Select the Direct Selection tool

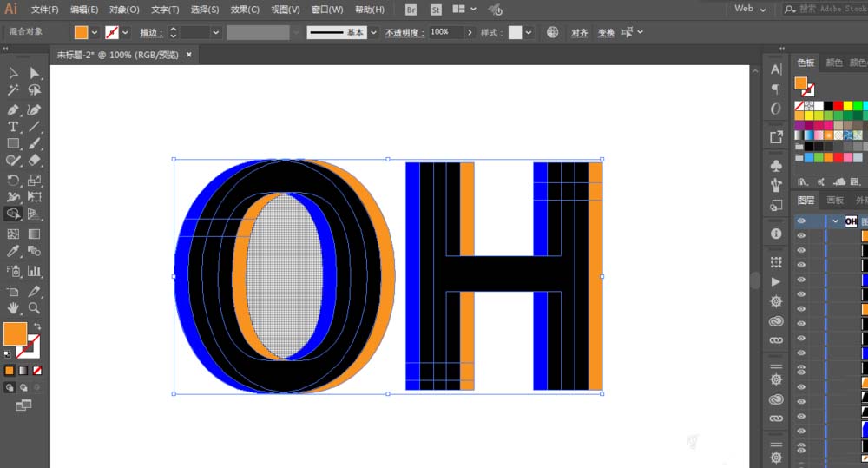pos(35,73)
